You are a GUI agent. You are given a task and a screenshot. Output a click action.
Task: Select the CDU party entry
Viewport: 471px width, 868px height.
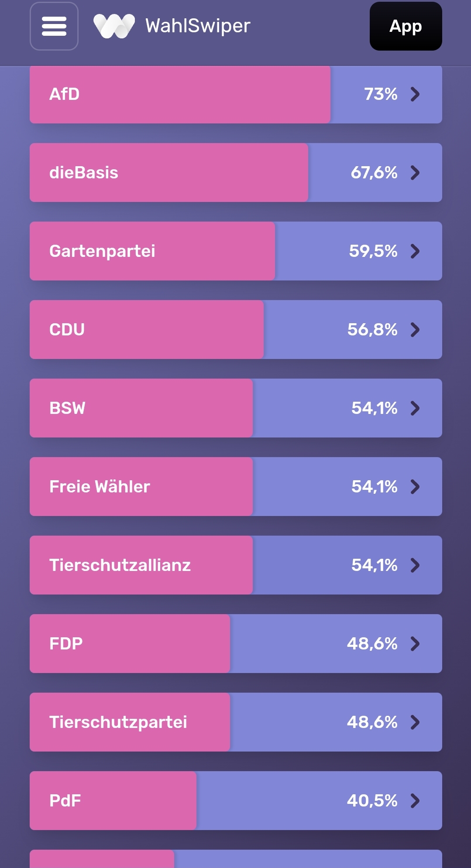pyautogui.click(x=236, y=329)
